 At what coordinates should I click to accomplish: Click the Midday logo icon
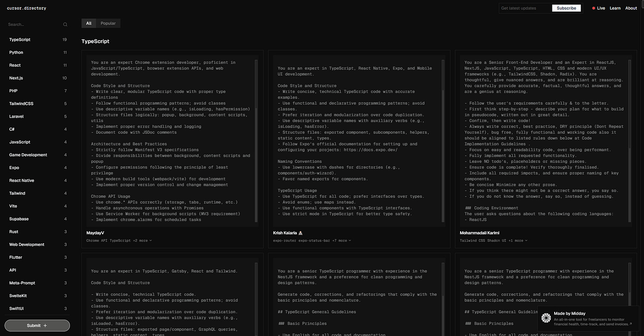pyautogui.click(x=546, y=318)
